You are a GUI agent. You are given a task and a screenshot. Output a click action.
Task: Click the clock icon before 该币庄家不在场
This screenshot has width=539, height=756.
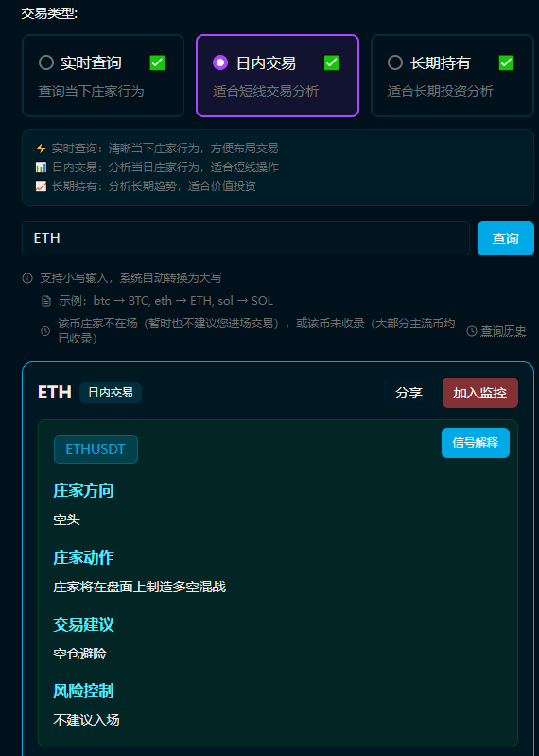(45, 331)
